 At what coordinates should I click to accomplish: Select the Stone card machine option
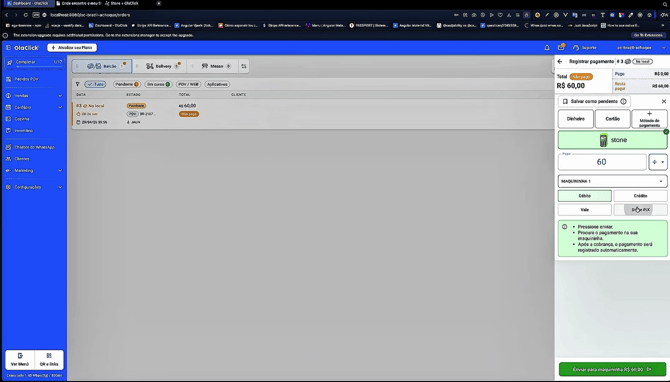click(x=612, y=140)
